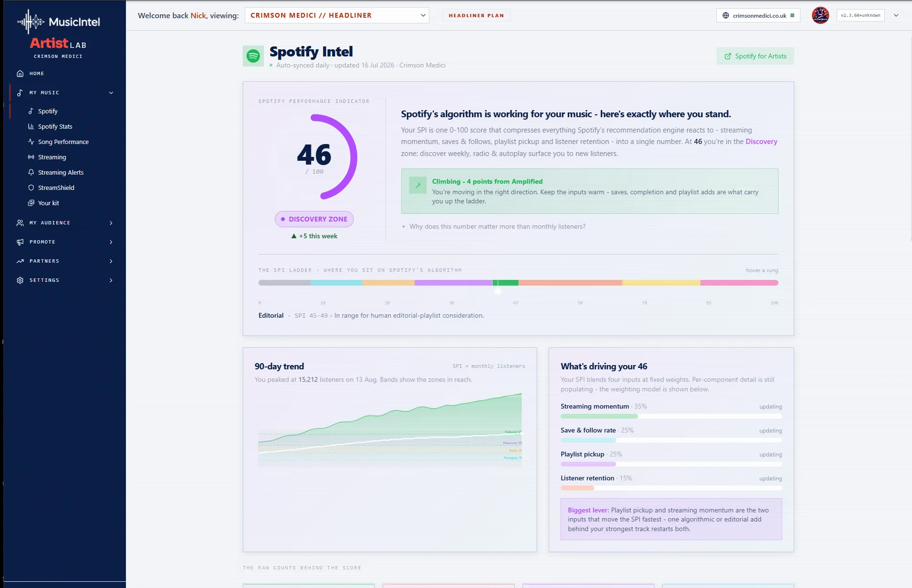The image size is (912, 588).
Task: Open Streaming Alerts page
Action: click(x=61, y=172)
